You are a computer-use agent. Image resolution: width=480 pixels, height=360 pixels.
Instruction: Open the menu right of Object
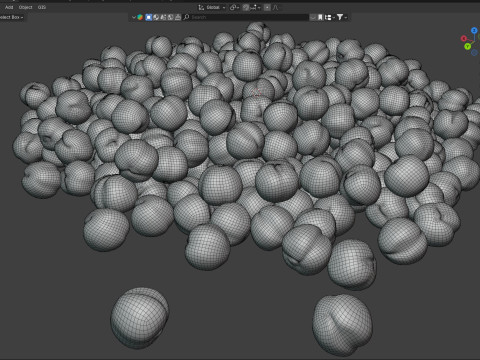click(42, 7)
